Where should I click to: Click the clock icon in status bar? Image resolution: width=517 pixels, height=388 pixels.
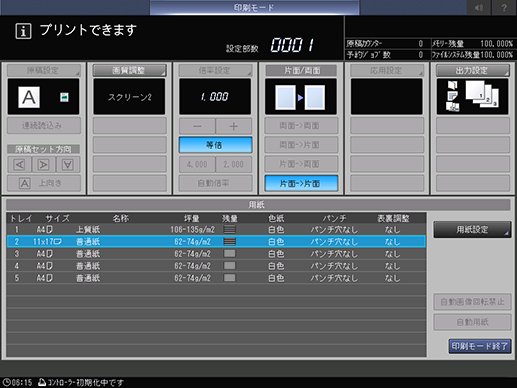coord(6,382)
